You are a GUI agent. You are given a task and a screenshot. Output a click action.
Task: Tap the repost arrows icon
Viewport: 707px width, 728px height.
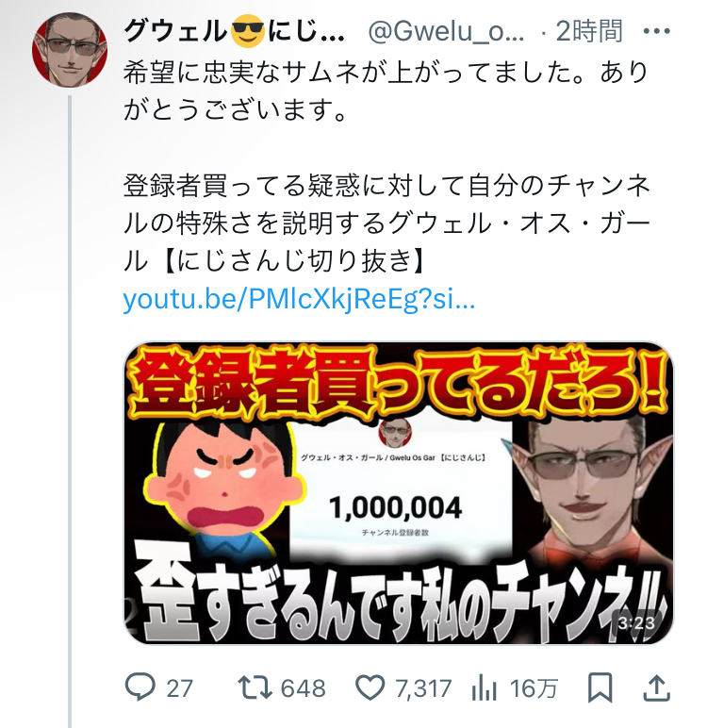point(255,688)
